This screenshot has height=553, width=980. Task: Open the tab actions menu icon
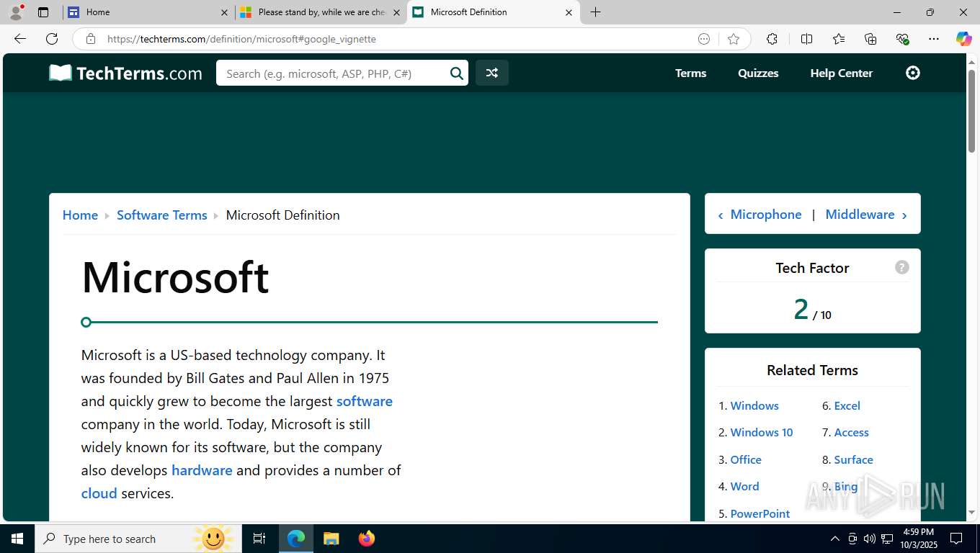pos(43,12)
